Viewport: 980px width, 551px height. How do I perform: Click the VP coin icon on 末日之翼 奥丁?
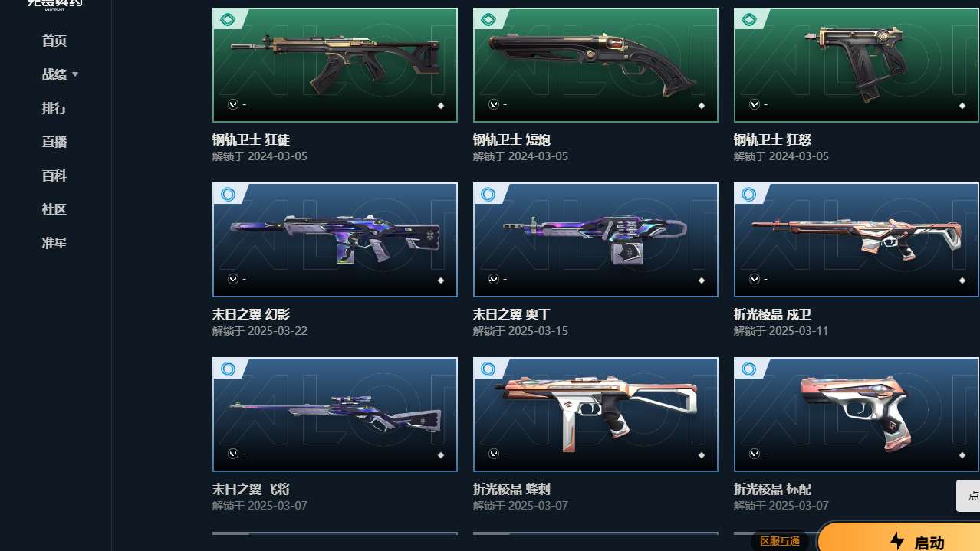[x=494, y=278]
